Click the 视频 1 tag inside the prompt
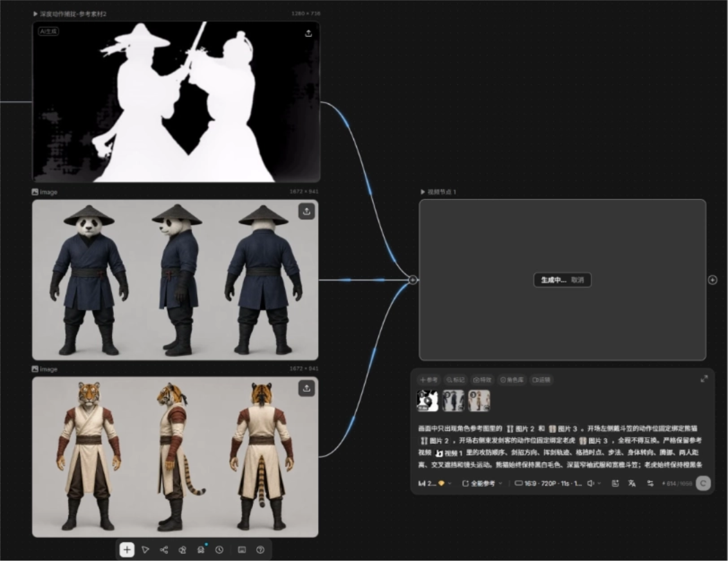Image resolution: width=728 pixels, height=561 pixels. point(449,453)
